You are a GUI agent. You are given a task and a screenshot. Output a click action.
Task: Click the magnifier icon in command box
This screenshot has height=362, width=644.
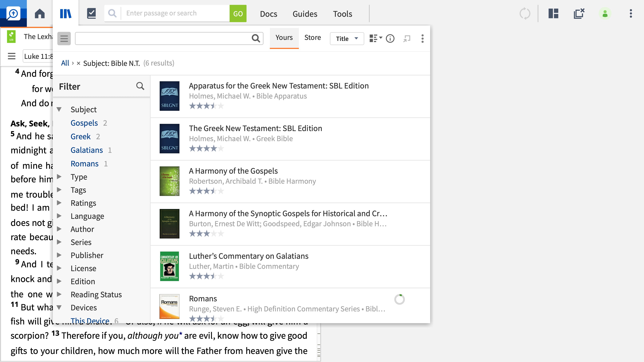[113, 13]
